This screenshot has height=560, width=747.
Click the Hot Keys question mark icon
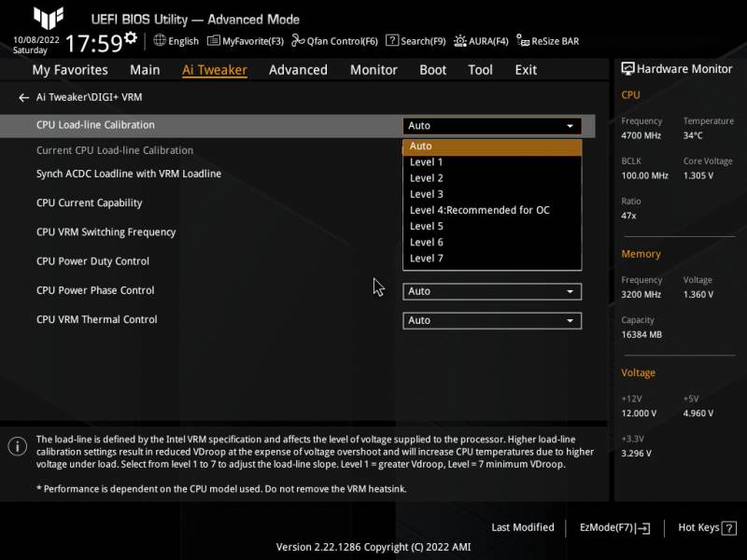[729, 527]
